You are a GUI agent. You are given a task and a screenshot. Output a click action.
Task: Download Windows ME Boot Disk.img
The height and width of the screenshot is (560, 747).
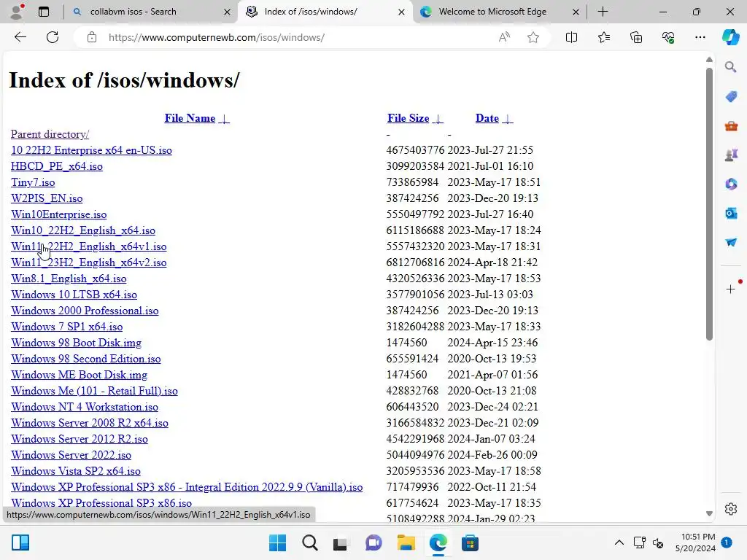click(79, 375)
